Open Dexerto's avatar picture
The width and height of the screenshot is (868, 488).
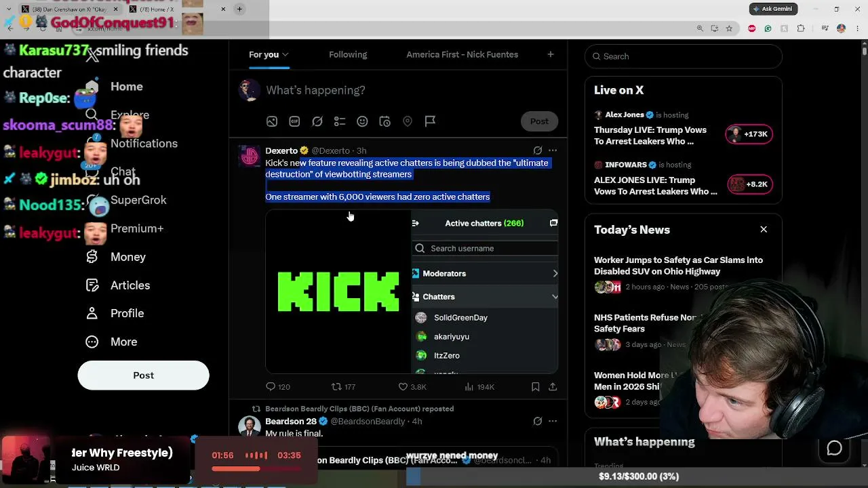click(x=250, y=157)
